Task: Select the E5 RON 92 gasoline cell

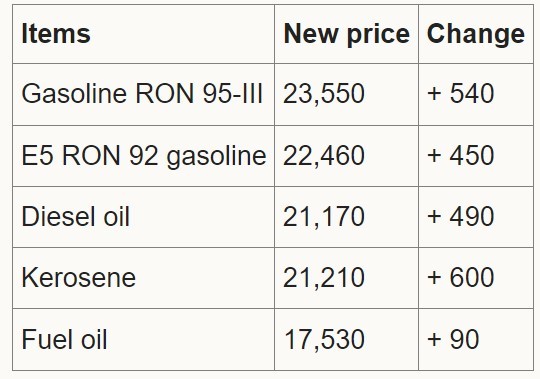Action: 144,156
